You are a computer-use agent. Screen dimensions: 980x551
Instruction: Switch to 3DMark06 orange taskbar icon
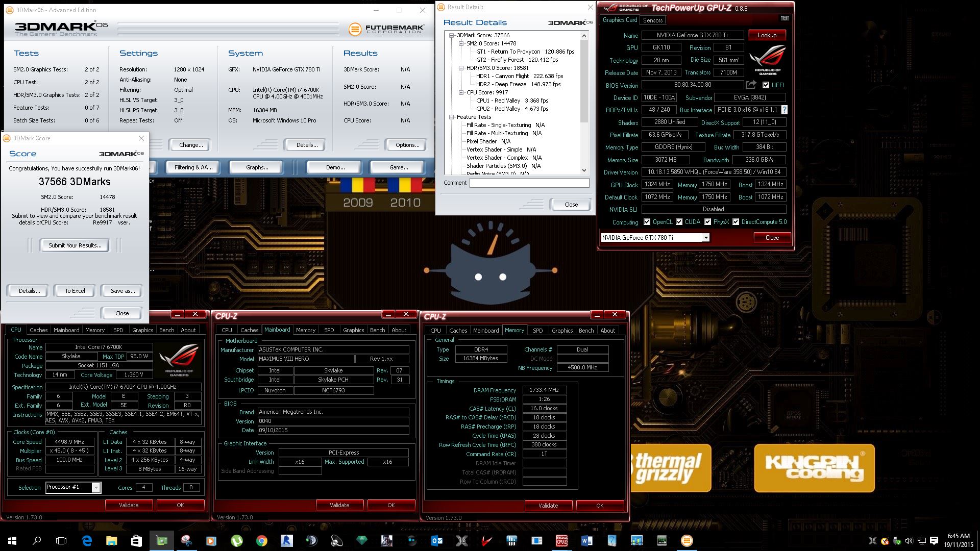point(687,541)
